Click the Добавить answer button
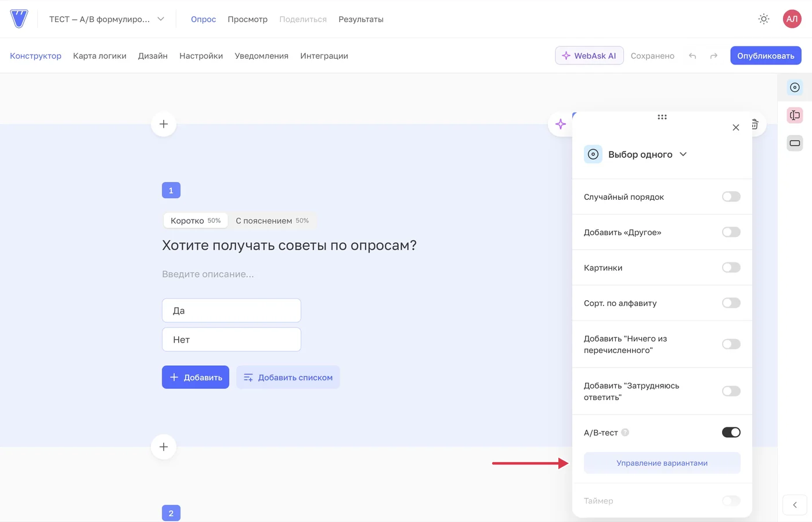The height and width of the screenshot is (522, 812). [x=196, y=377]
